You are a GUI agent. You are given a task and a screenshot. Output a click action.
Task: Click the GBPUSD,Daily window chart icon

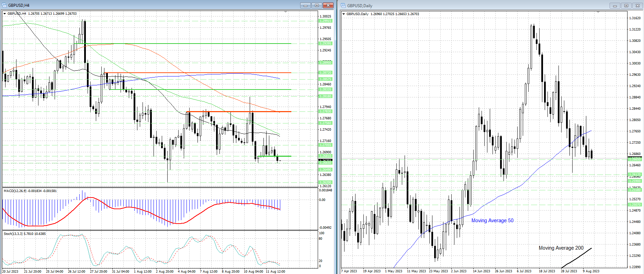(x=343, y=5)
